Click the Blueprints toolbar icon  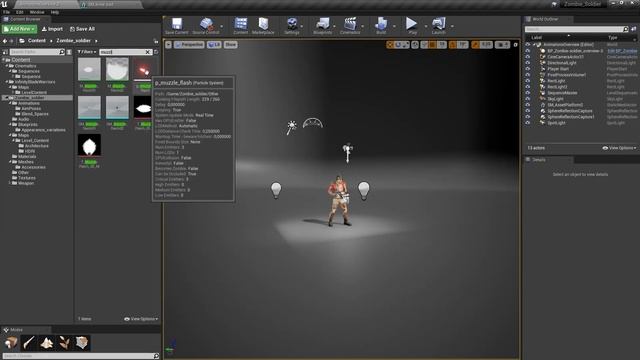tap(322, 24)
